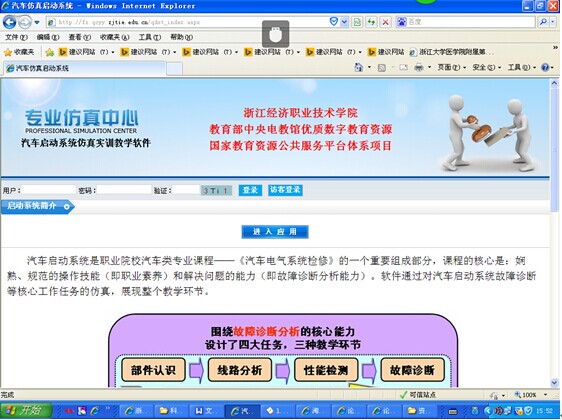Open the 安全 dropdown menu
Image resolution: width=562 pixels, height=420 pixels.
click(486, 67)
